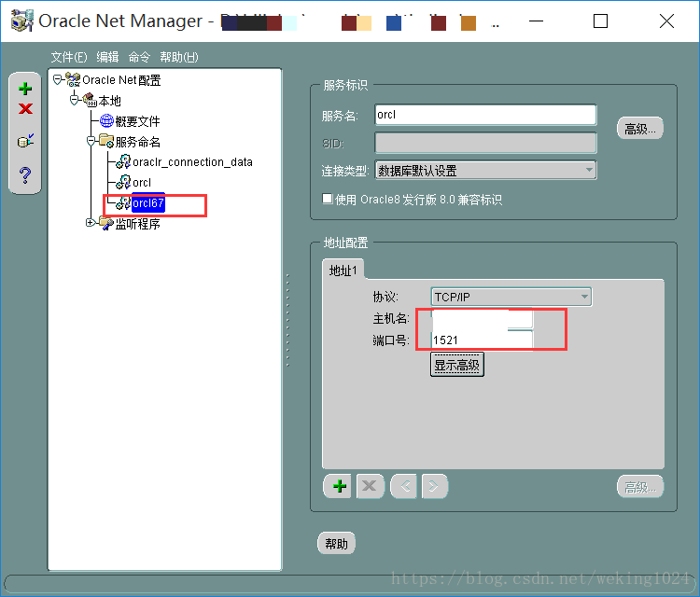Open the 编辑 menu
Image resolution: width=700 pixels, height=597 pixels.
(107, 57)
